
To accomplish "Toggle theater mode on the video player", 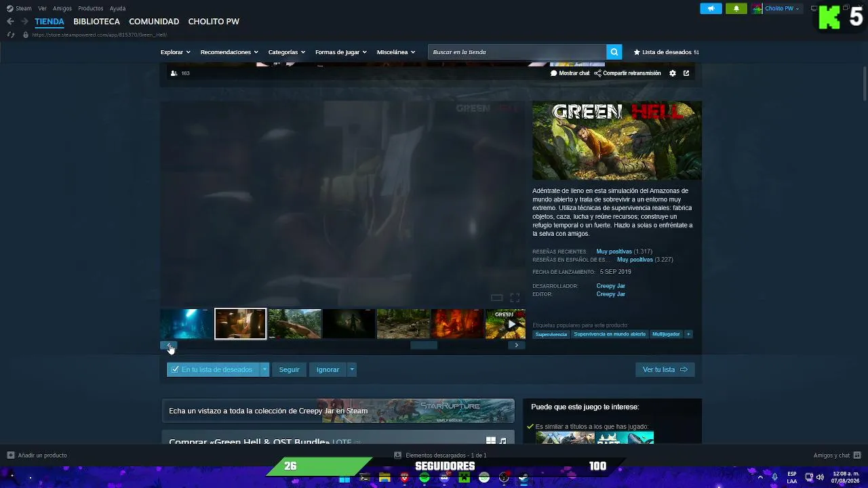I will [x=496, y=298].
